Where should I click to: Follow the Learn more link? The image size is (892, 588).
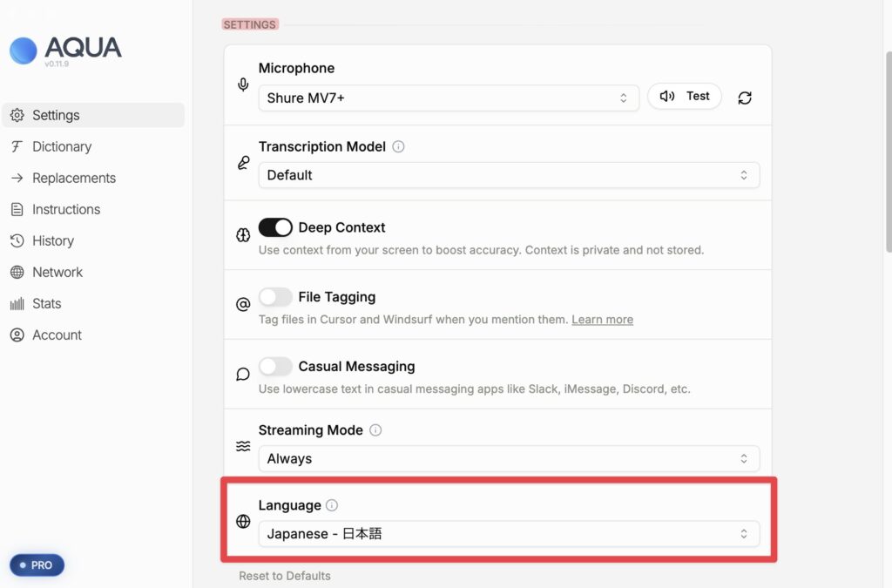(x=602, y=320)
